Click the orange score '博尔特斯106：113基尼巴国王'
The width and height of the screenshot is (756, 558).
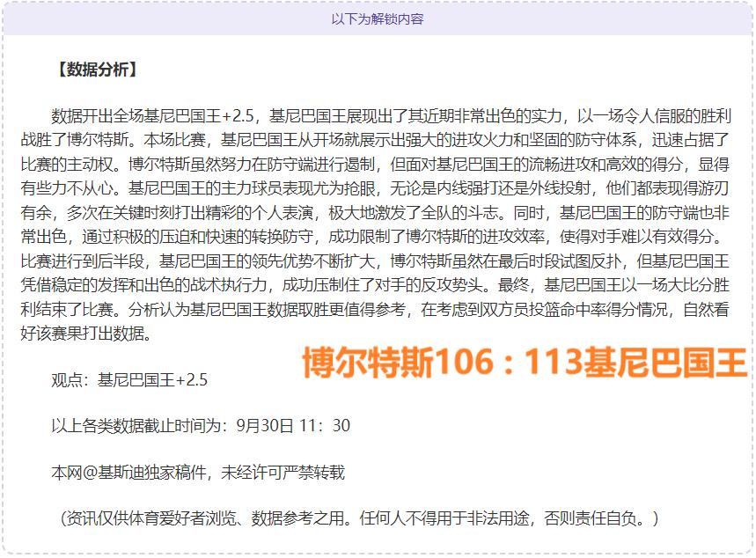(x=525, y=363)
